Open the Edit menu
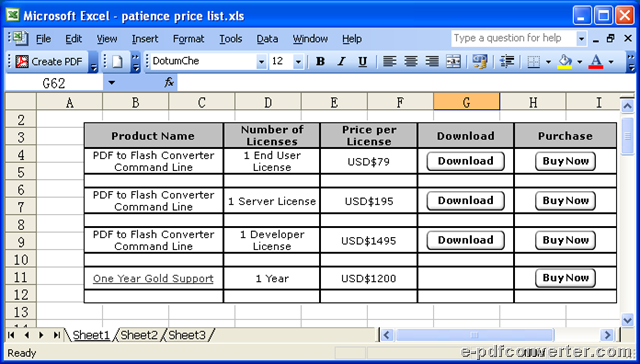This screenshot has width=640, height=364. tap(73, 39)
